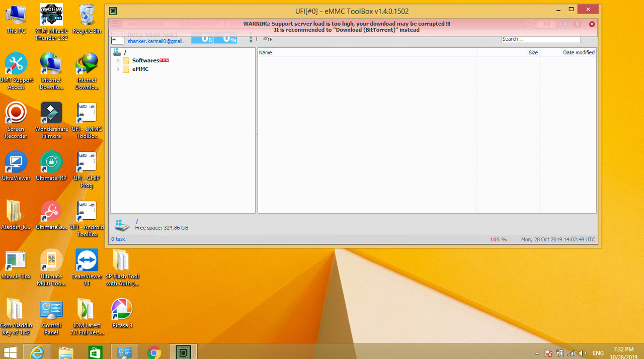Click the ENG input language indicator
This screenshot has width=644, height=359.
click(x=598, y=353)
